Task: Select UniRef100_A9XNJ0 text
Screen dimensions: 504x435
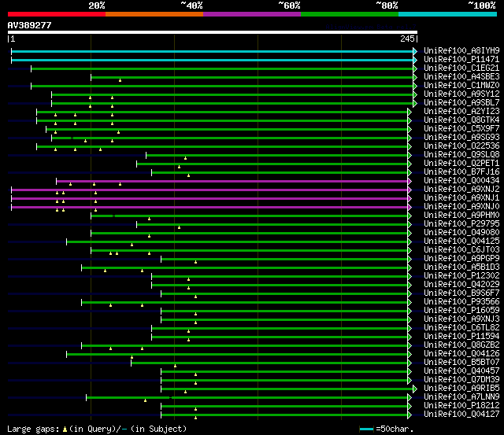Action: click(x=461, y=207)
